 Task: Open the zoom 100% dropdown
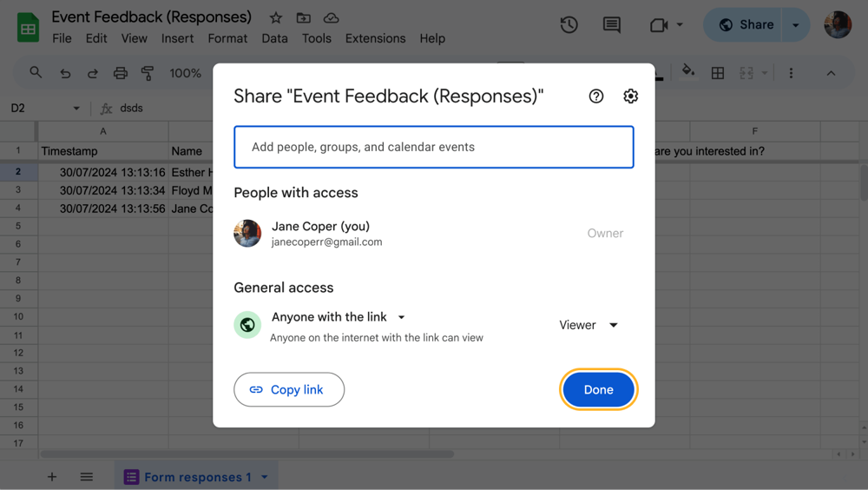tap(186, 73)
